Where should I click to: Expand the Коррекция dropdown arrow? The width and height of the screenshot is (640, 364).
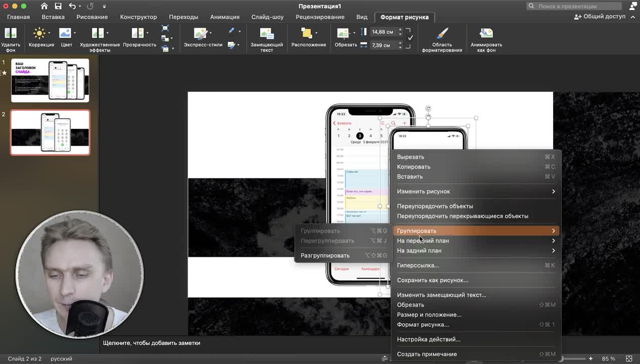tap(49, 33)
